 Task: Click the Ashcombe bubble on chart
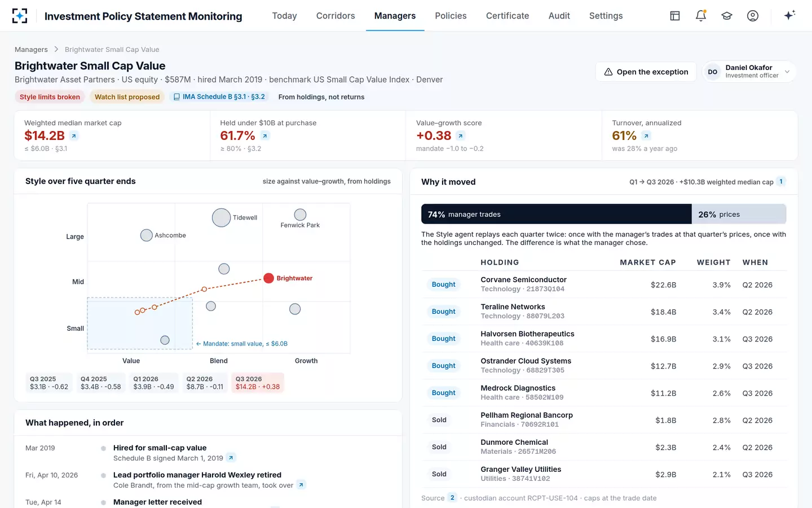147,235
